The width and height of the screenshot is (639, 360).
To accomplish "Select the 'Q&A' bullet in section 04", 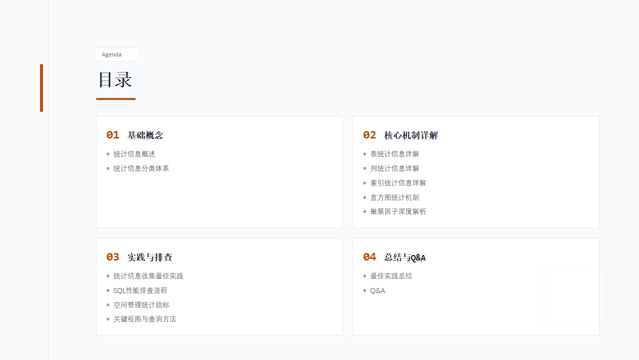I will [377, 291].
